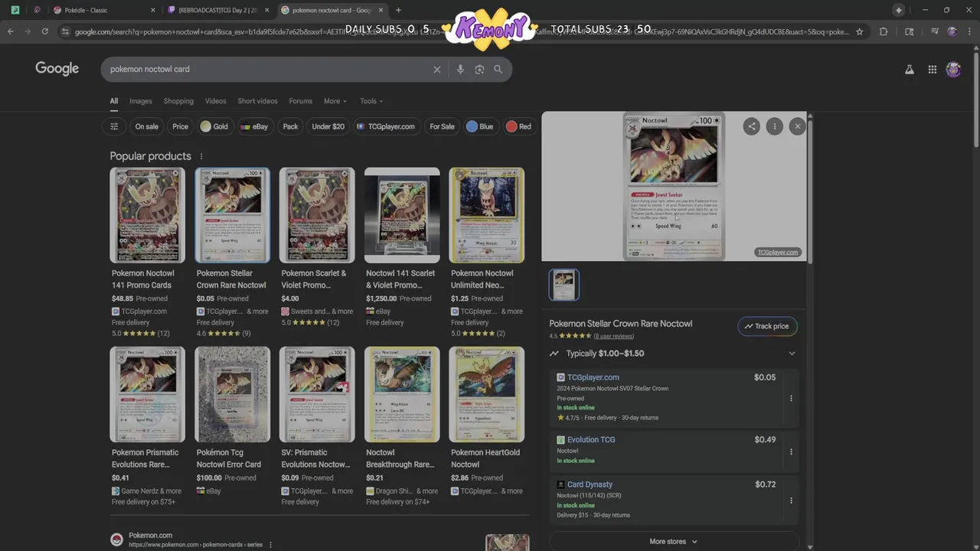Reload the page in Chrome
Image resolution: width=980 pixels, height=551 pixels.
(45, 31)
